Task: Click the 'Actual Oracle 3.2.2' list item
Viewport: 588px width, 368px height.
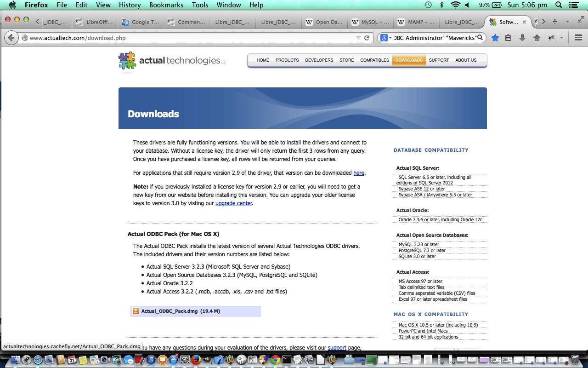Action: pos(170,283)
